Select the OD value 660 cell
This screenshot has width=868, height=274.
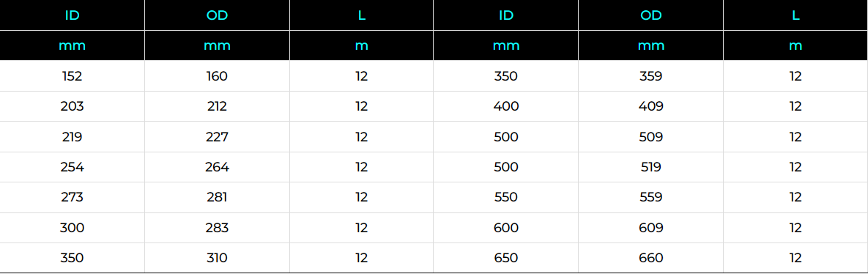(x=651, y=258)
